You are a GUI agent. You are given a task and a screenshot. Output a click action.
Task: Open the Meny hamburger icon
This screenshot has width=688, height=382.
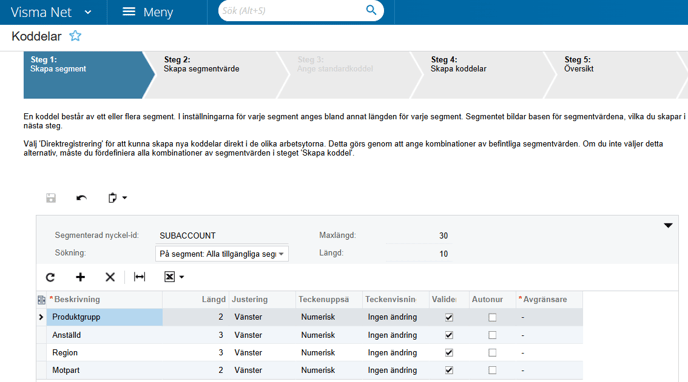click(x=129, y=11)
